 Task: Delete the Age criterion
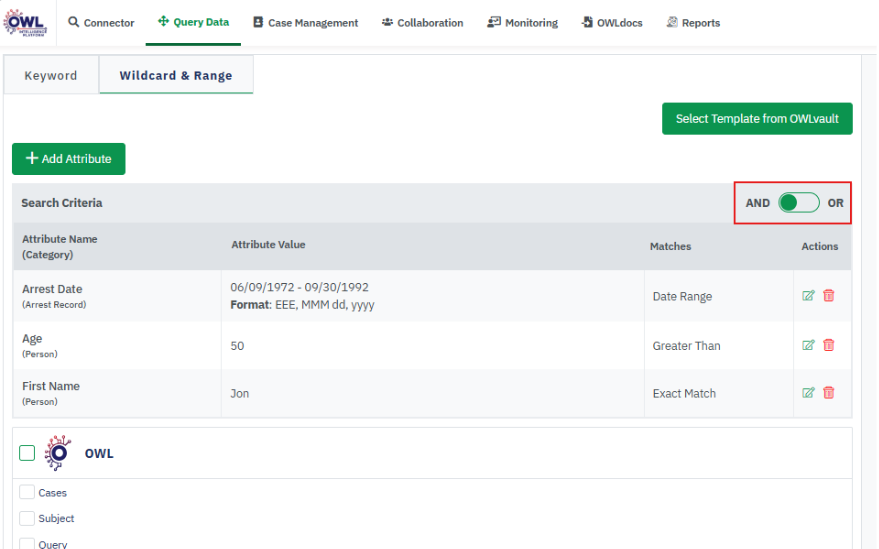[x=829, y=345]
